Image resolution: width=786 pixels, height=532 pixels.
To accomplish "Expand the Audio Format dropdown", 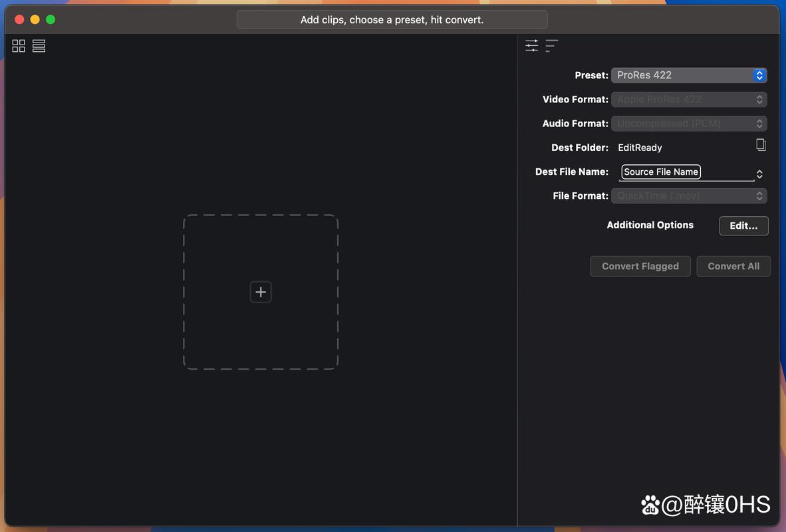I will [x=689, y=124].
